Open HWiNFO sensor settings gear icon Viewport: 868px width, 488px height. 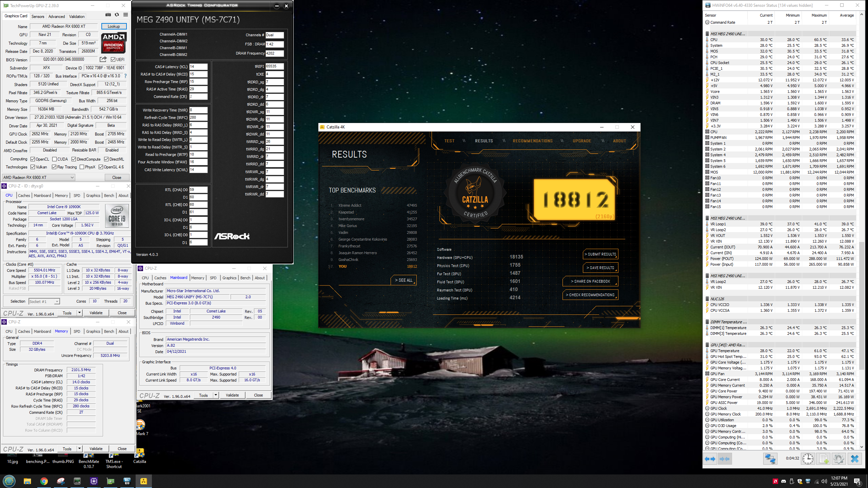click(839, 459)
